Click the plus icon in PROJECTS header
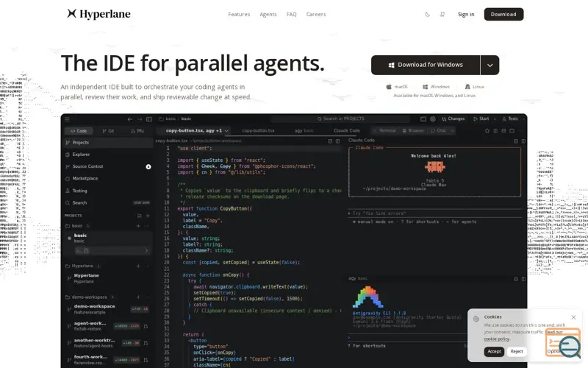Viewport: 588px width, 368px height. coord(148,216)
